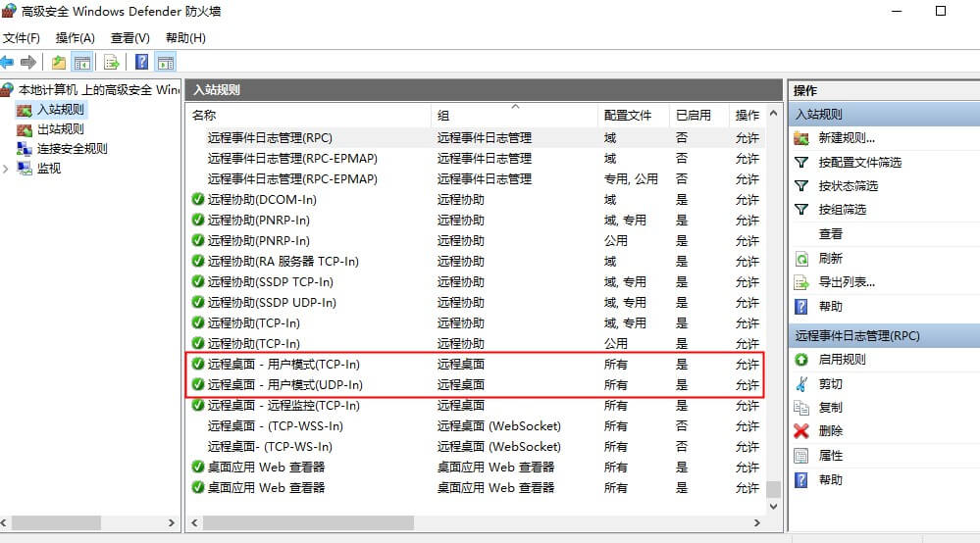Click the 按配置文件筛选 filter funnel icon
This screenshot has width=980, height=543.
[x=801, y=163]
